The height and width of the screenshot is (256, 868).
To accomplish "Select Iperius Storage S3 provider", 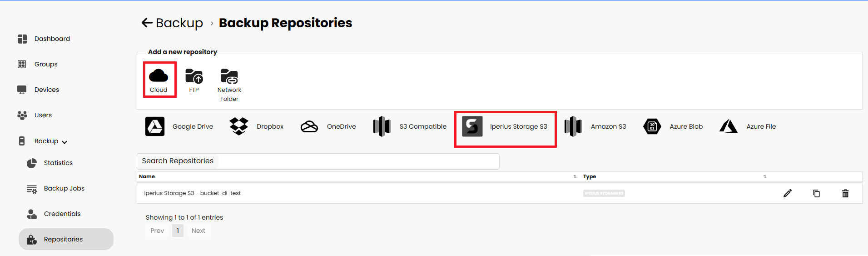I will click(505, 126).
